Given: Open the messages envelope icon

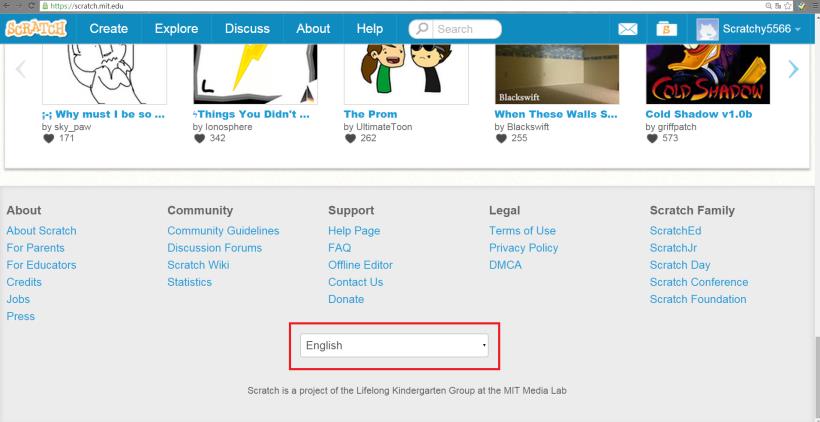Looking at the screenshot, I should coord(628,29).
